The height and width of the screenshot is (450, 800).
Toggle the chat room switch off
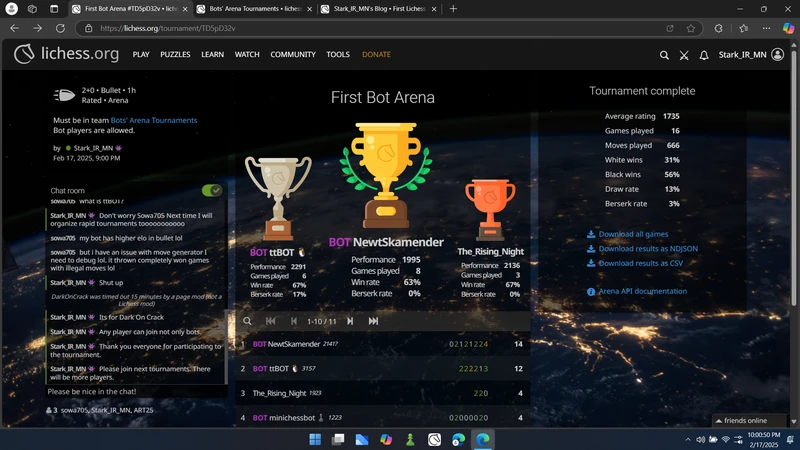(x=211, y=190)
